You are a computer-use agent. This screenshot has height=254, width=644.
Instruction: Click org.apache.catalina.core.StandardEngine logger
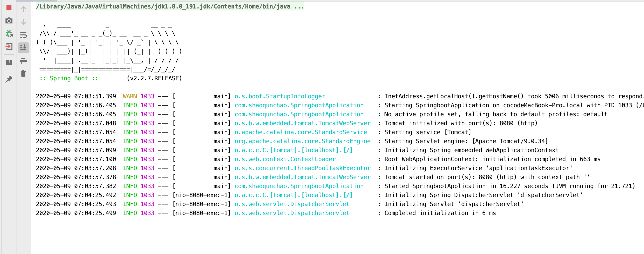point(303,141)
